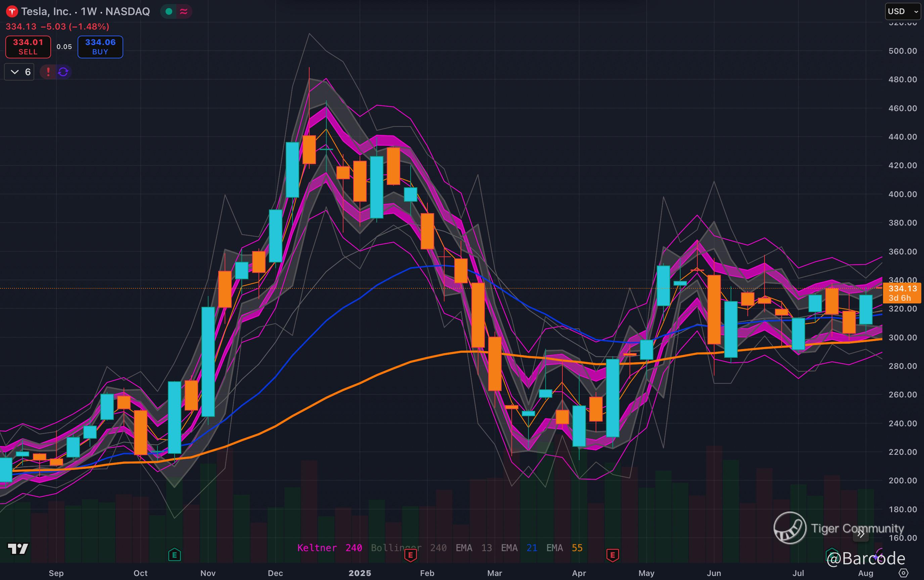Open chart settings hexagon gear icon

tap(903, 573)
